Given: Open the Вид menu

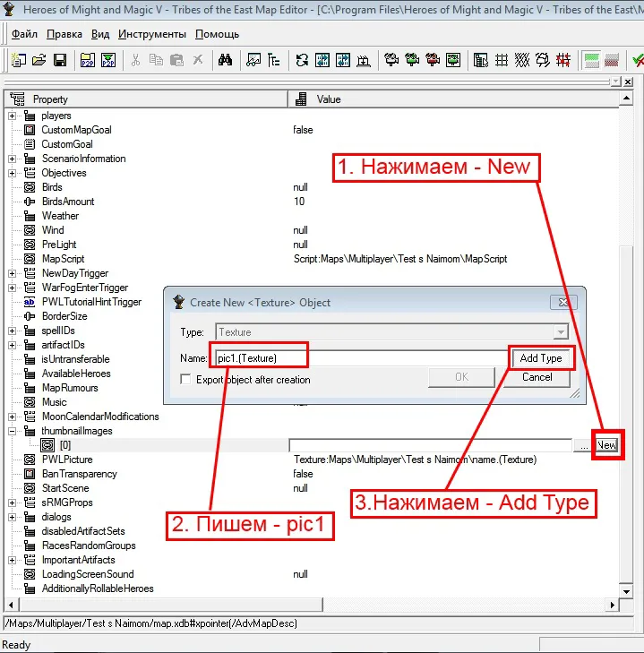Looking at the screenshot, I should (100, 34).
